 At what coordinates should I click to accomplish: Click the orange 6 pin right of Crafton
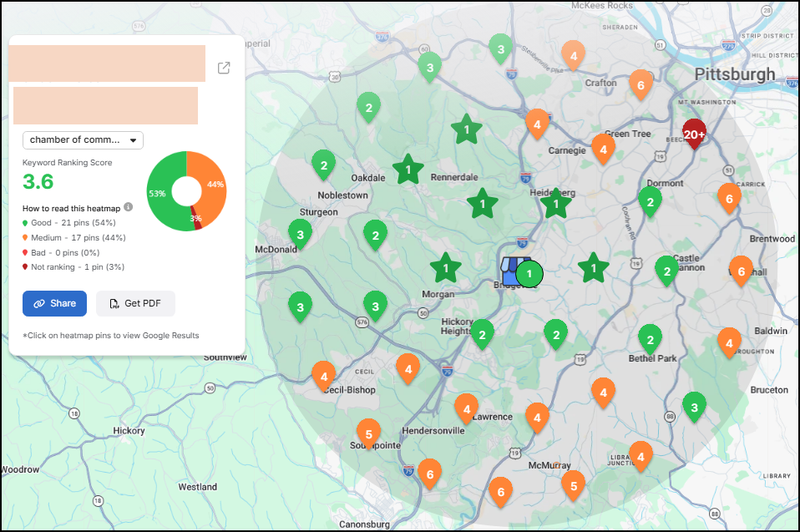click(641, 85)
